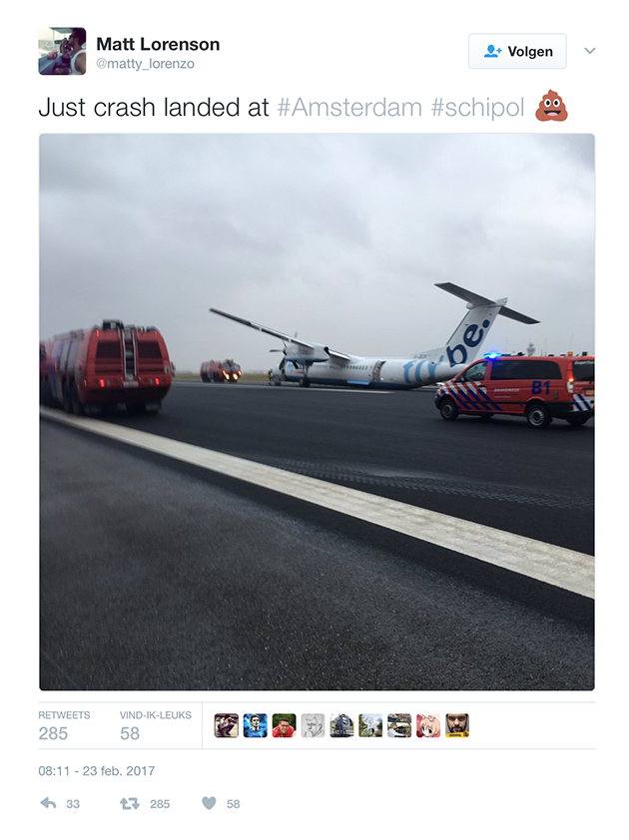View the 285 retweets count
This screenshot has width=629, height=840.
[x=53, y=733]
